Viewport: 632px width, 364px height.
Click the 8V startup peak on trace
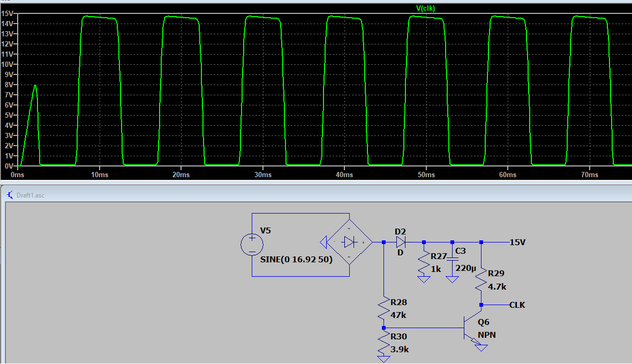click(x=35, y=85)
